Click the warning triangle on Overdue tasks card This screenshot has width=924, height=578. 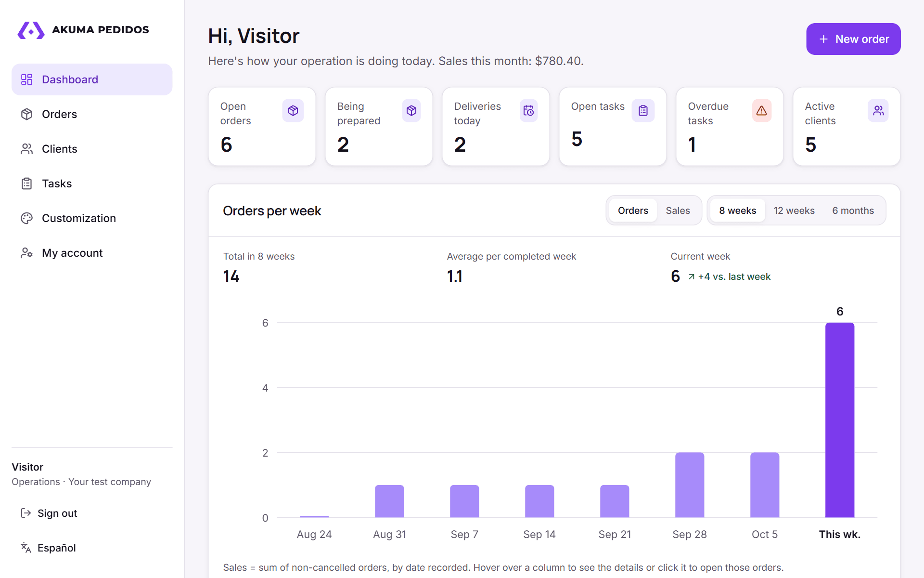click(x=761, y=111)
